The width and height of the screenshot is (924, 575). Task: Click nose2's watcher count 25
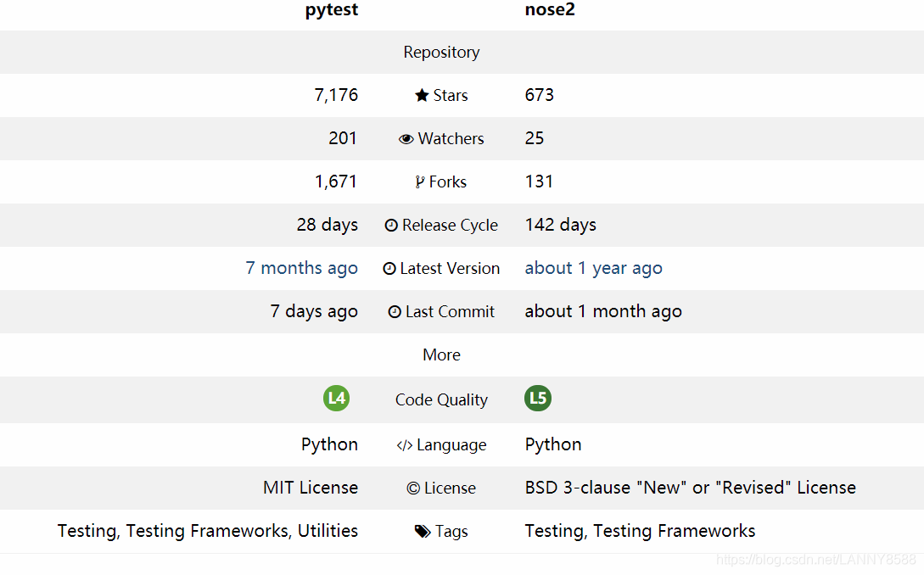click(x=535, y=138)
